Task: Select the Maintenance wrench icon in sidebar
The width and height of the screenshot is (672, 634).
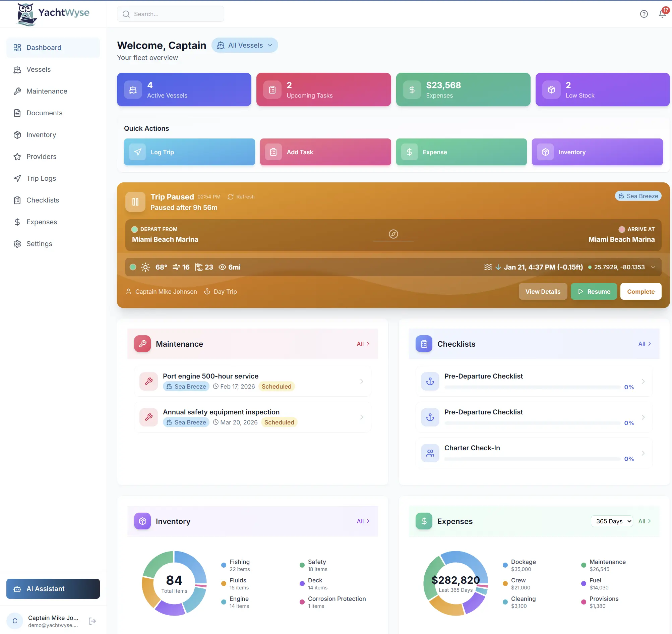Action: tap(17, 91)
